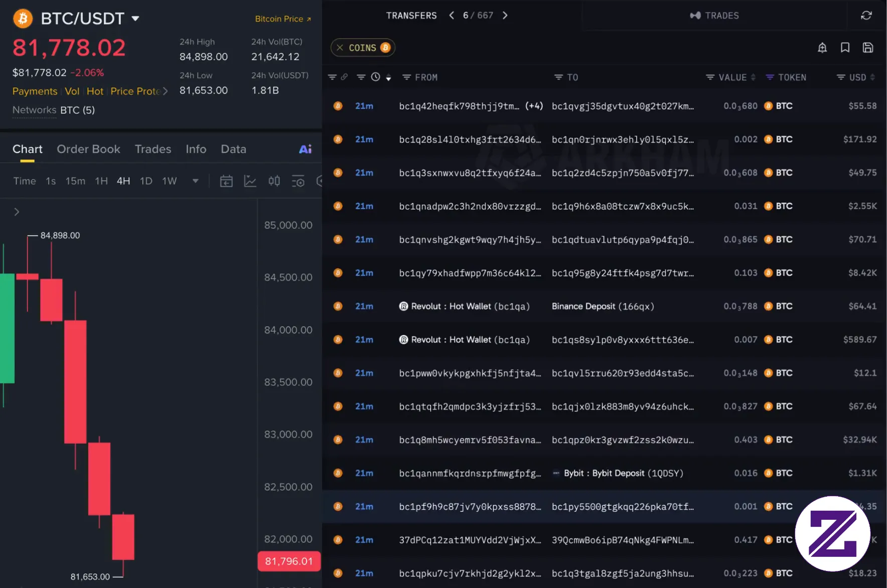Viewport: 887px width, 588px height.
Task: Click the save disk icon
Action: pyautogui.click(x=868, y=48)
